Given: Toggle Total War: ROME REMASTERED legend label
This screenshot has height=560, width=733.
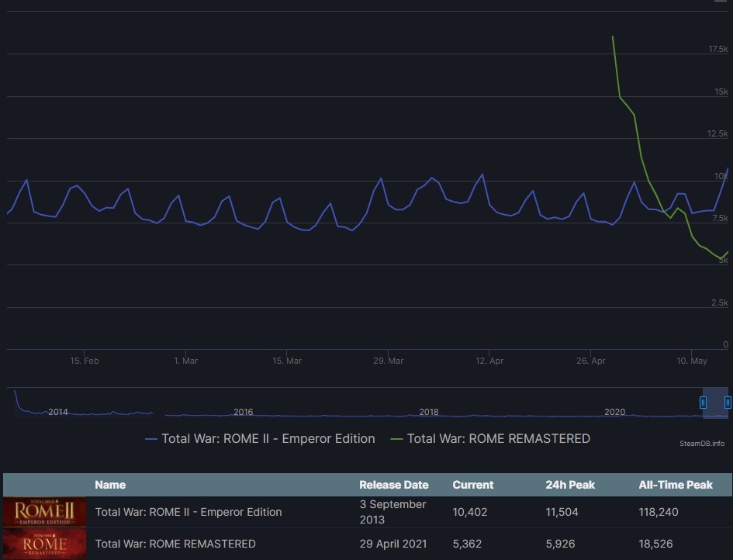Looking at the screenshot, I should (498, 439).
